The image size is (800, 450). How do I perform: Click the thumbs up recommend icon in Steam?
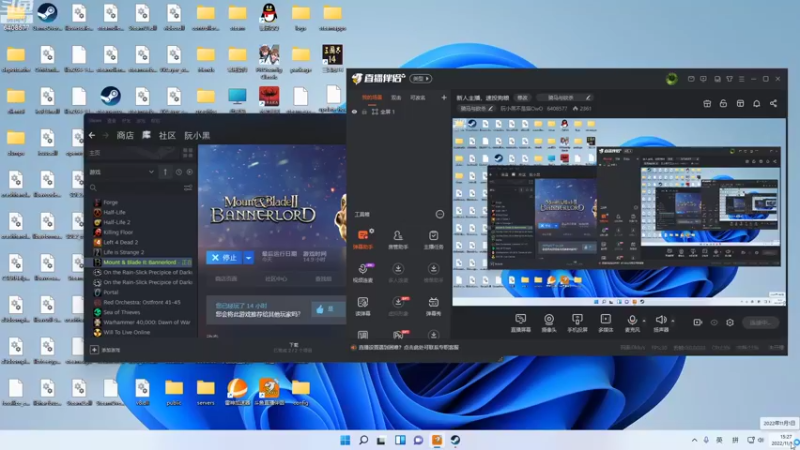click(x=320, y=309)
